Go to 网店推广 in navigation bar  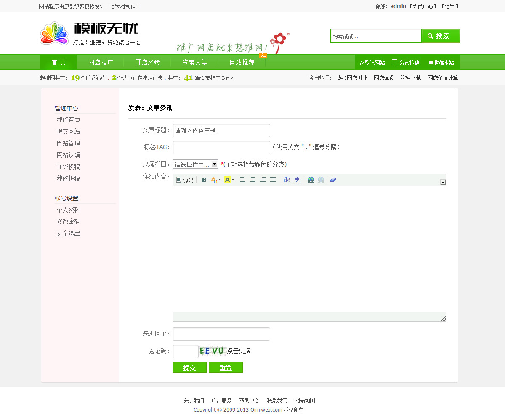tap(101, 62)
